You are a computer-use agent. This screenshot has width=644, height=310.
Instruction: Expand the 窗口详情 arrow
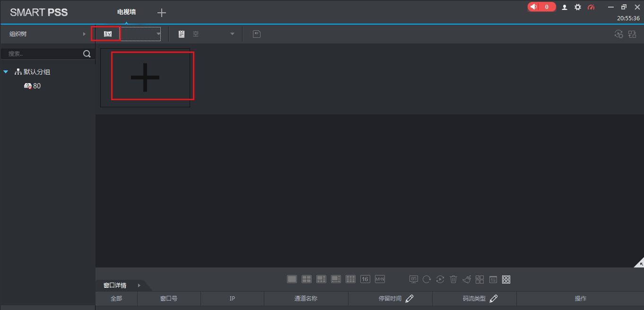(139, 285)
